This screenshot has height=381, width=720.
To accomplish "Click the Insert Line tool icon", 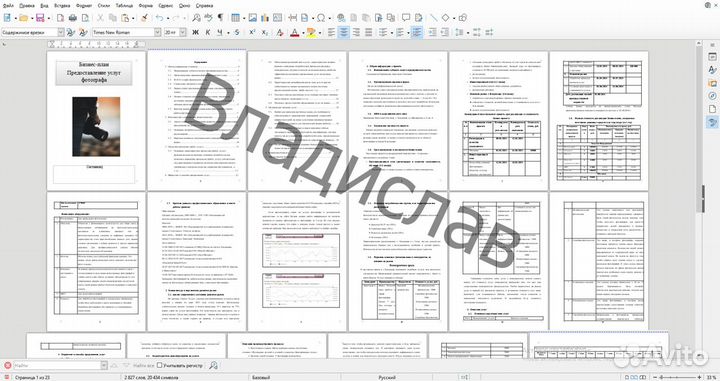I will (x=433, y=18).
